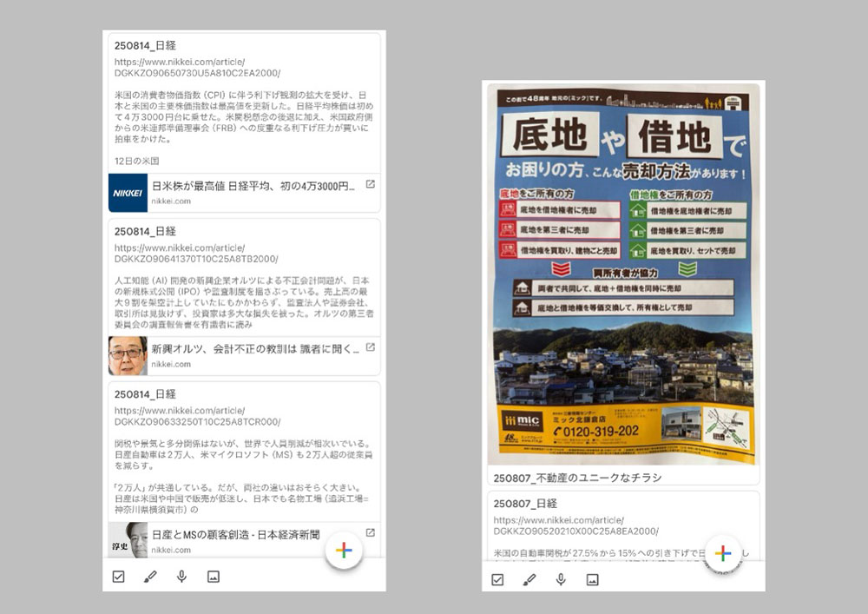The height and width of the screenshot is (614, 868).
Task: Click nikkei.com under 新興オルツ preview
Action: coord(171,364)
